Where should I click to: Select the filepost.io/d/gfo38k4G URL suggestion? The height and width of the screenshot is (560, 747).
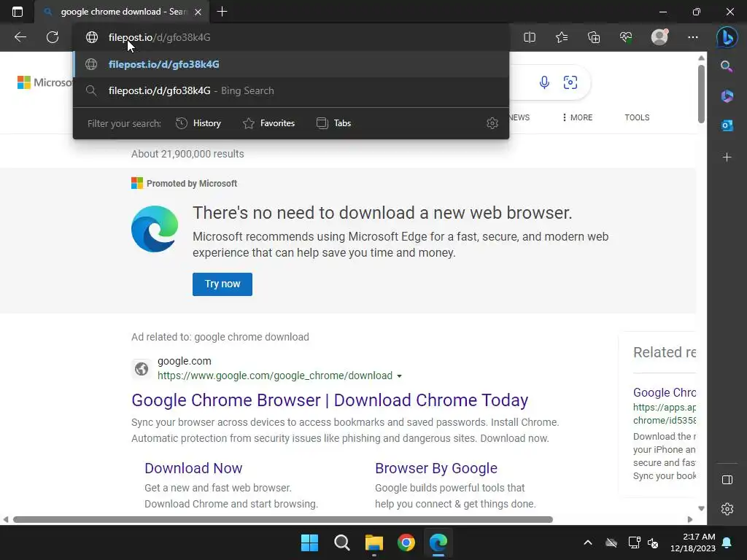(291, 64)
